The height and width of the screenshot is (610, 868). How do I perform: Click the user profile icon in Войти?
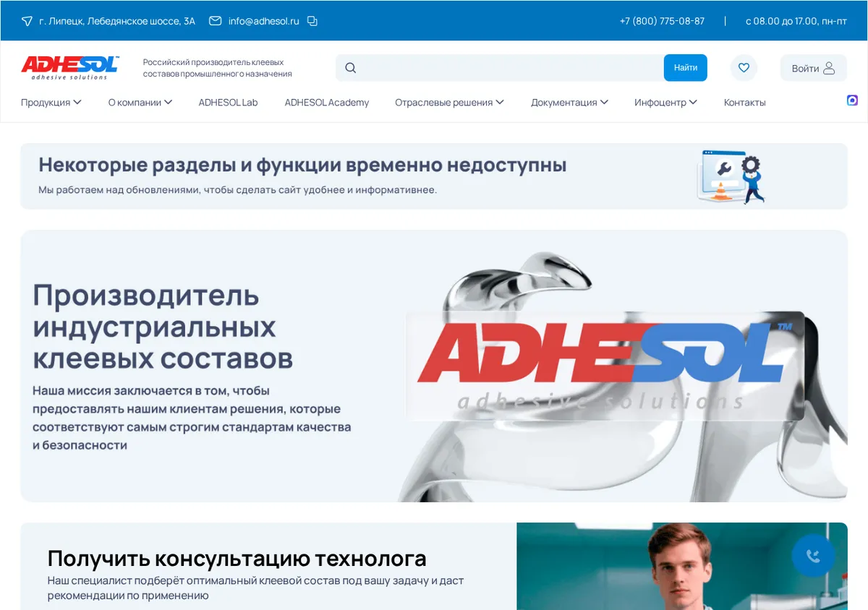tap(829, 68)
